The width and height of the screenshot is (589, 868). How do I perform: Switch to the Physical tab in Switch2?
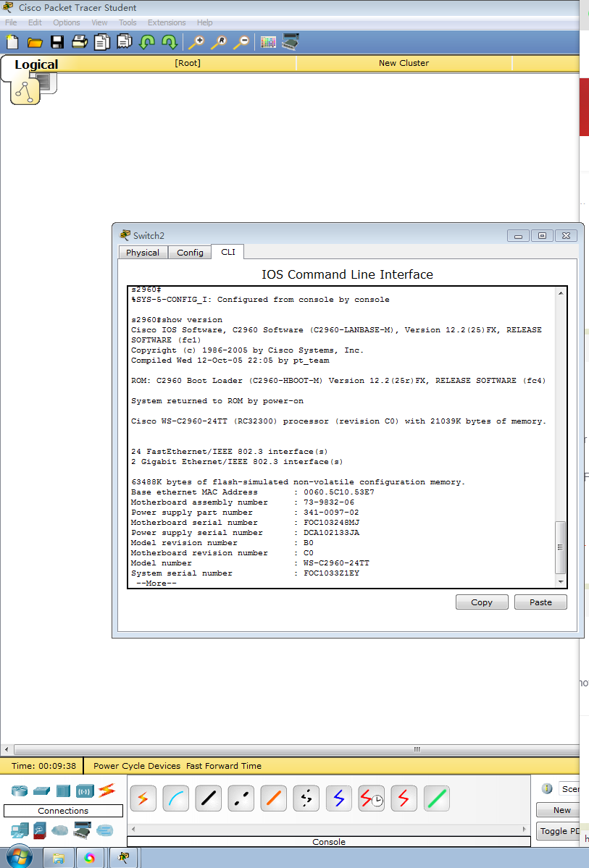pyautogui.click(x=143, y=253)
